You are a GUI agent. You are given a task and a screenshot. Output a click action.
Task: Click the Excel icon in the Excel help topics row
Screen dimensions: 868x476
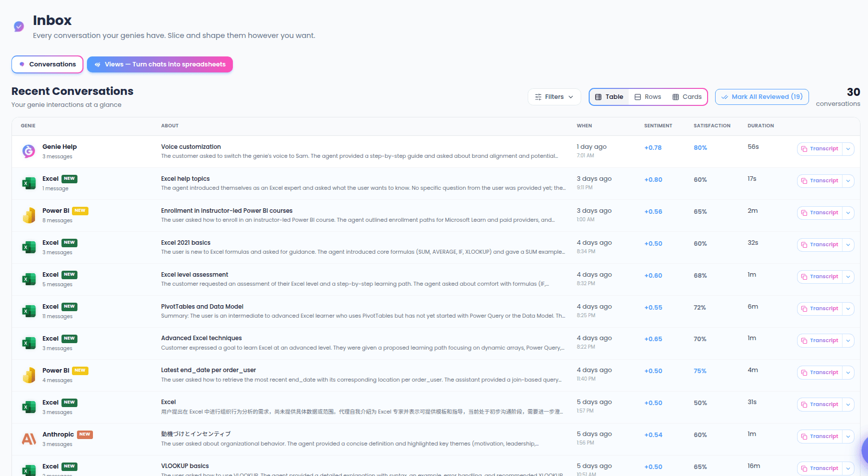[29, 183]
